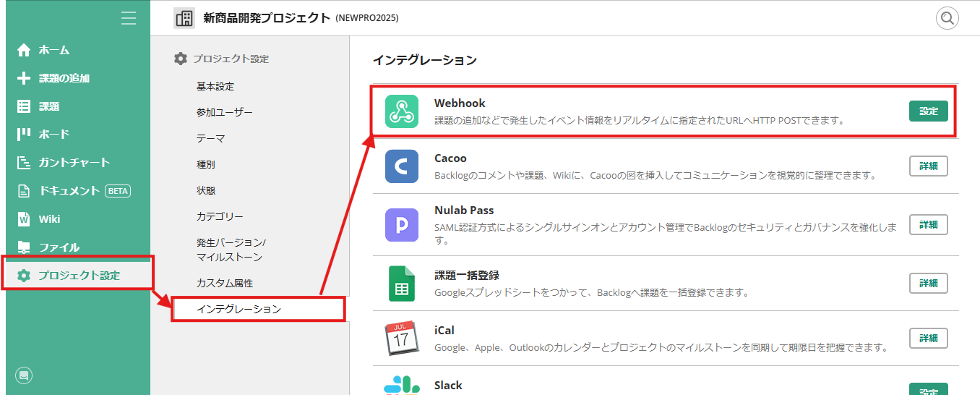The image size is (980, 395).
Task: Click 詳細 button for iCal
Action: click(928, 338)
